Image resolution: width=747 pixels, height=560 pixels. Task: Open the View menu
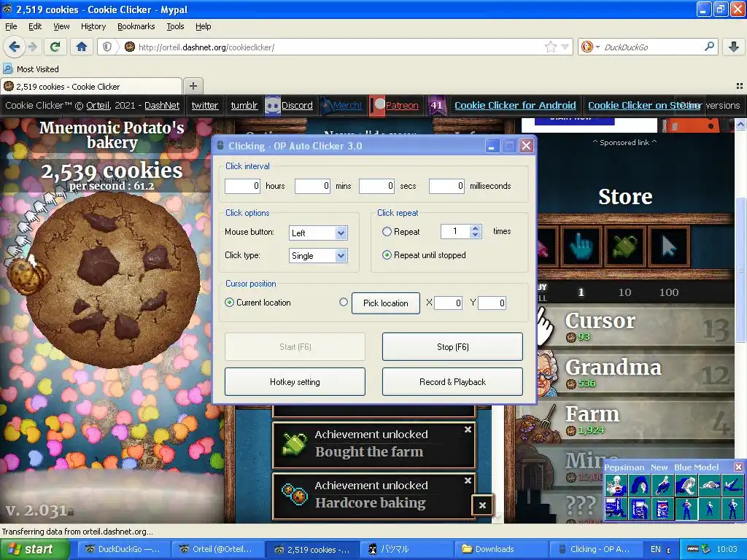click(x=61, y=26)
